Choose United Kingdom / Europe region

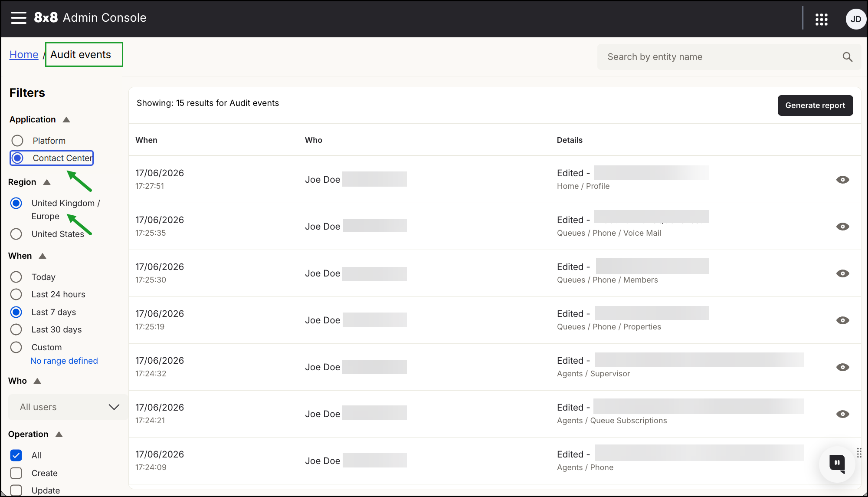[x=16, y=203]
